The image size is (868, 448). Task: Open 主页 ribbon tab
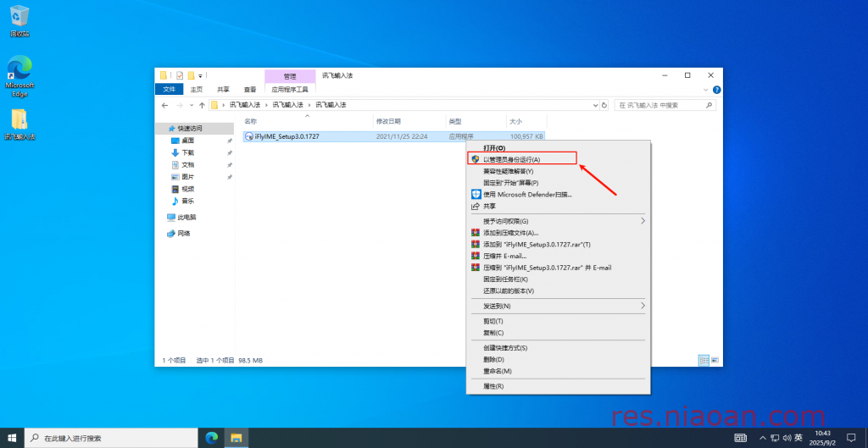197,90
